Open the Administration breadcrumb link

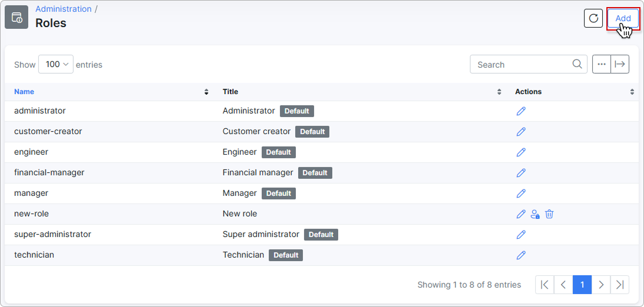(x=64, y=9)
